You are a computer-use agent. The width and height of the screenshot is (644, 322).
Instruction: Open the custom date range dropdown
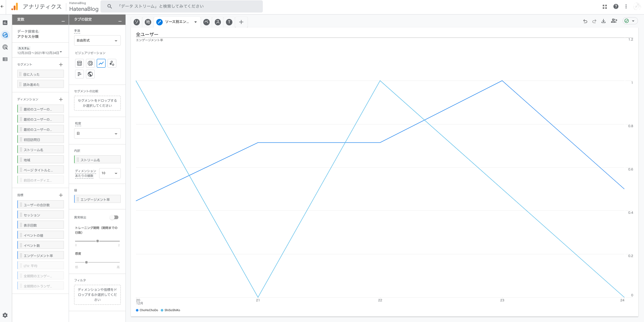pos(40,51)
